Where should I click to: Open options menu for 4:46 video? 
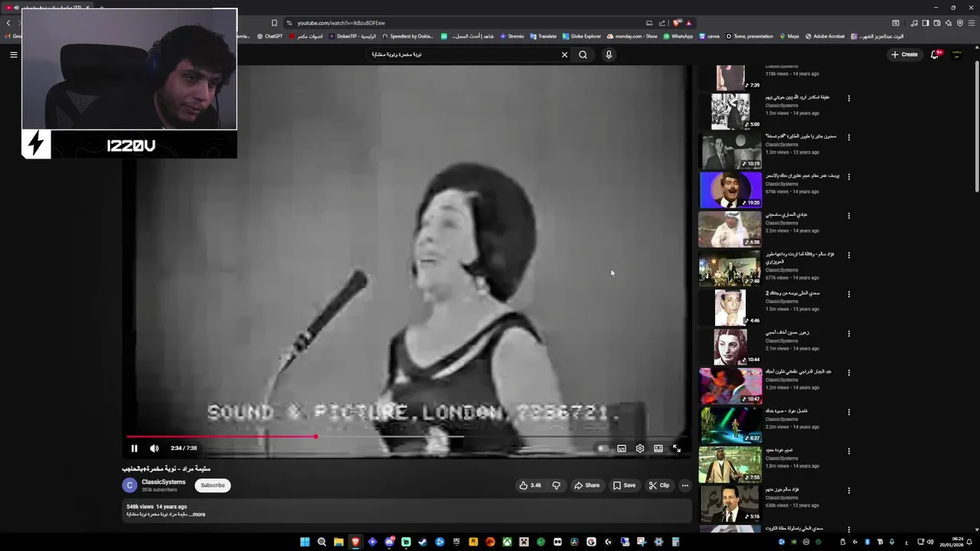tap(848, 294)
